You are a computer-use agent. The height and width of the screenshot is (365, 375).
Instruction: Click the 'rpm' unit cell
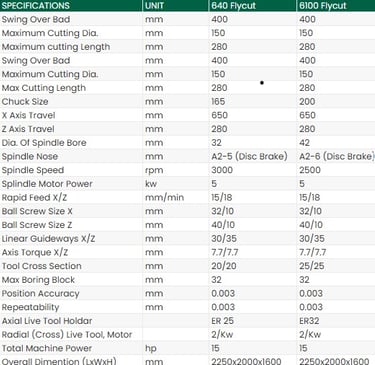click(154, 170)
